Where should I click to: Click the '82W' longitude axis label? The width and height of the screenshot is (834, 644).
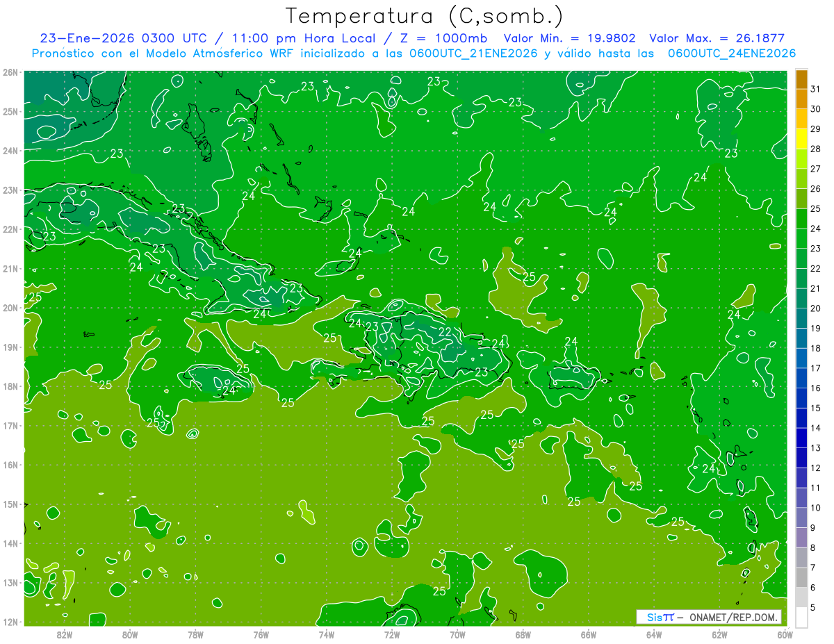pyautogui.click(x=65, y=634)
